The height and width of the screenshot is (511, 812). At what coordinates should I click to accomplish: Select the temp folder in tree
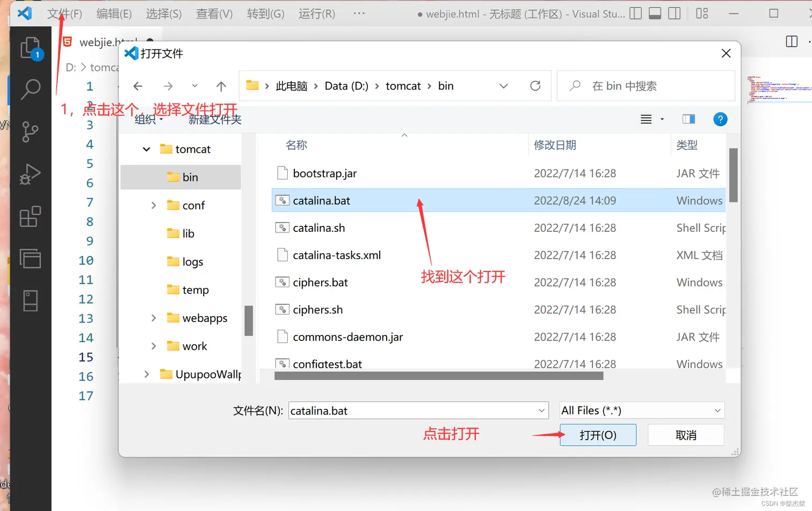(188, 290)
